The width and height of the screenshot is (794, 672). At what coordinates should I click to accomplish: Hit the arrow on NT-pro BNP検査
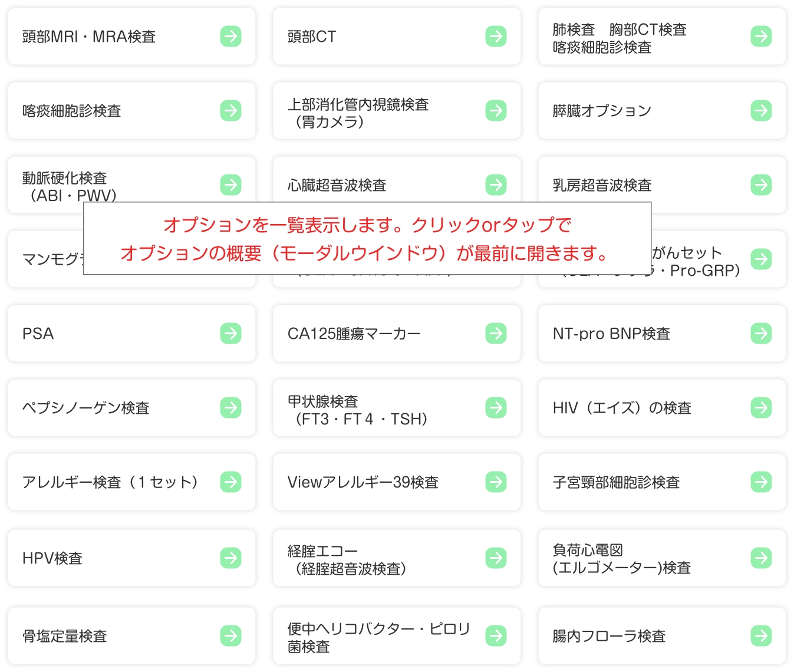click(x=761, y=334)
